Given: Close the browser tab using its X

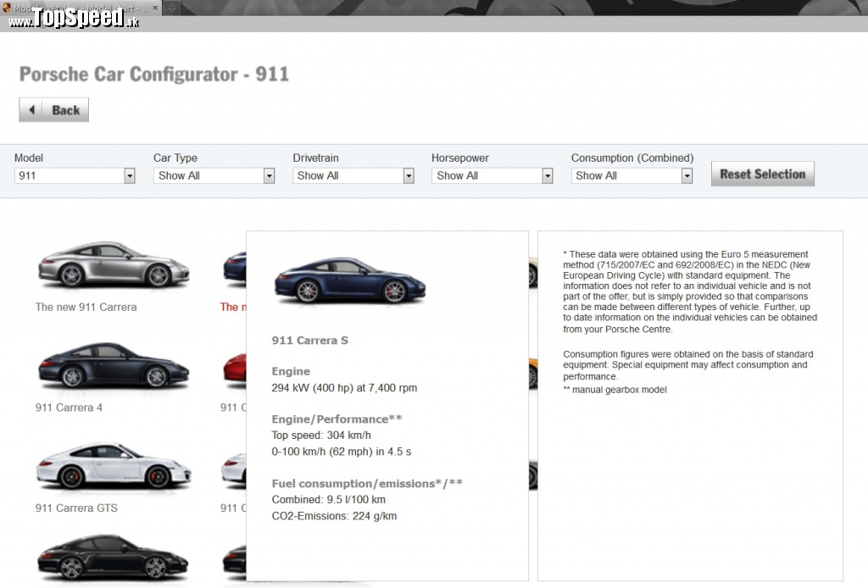Looking at the screenshot, I should (155, 8).
